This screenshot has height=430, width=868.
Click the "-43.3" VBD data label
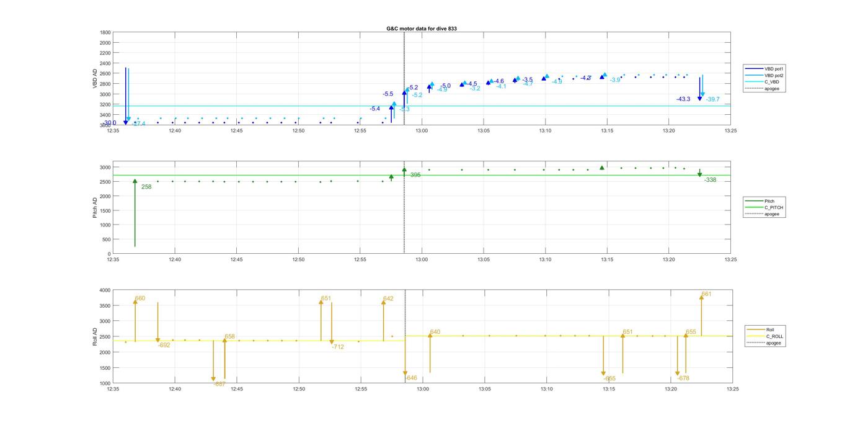(x=683, y=99)
